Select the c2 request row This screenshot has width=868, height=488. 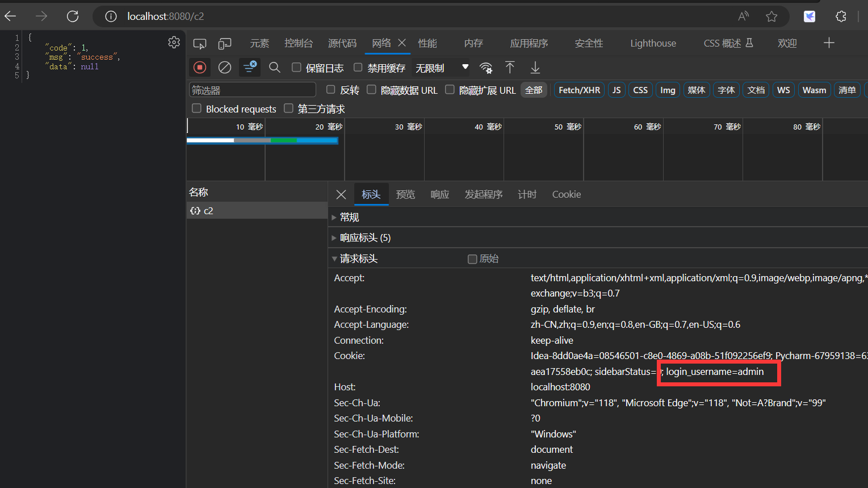point(257,211)
